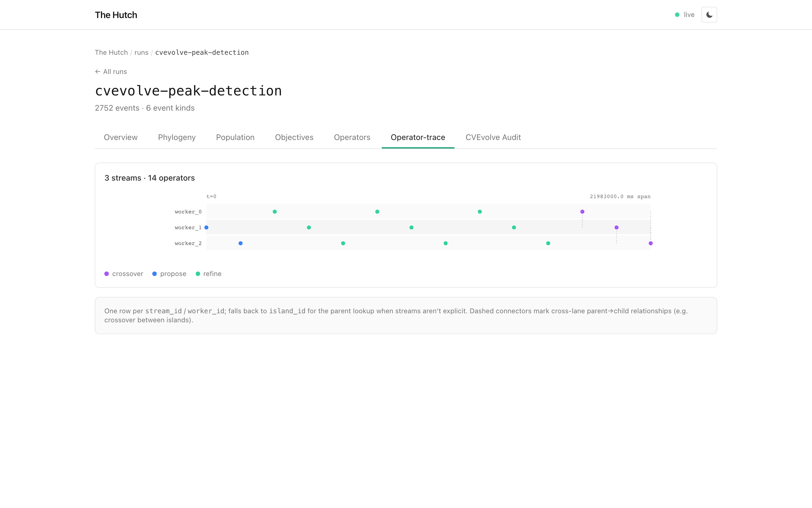
Task: Click the cvevolve-peak-detection page title
Action: point(188,91)
